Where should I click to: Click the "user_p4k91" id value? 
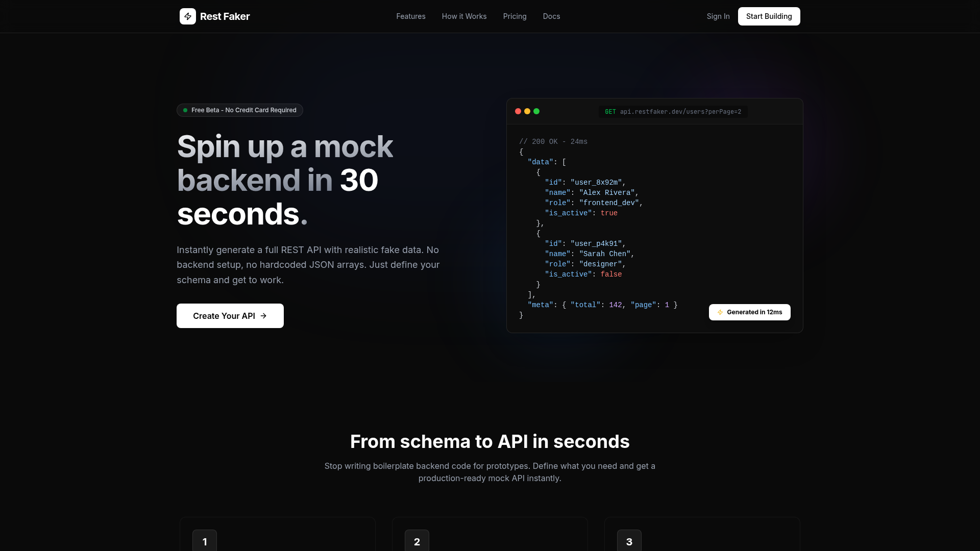pos(596,244)
